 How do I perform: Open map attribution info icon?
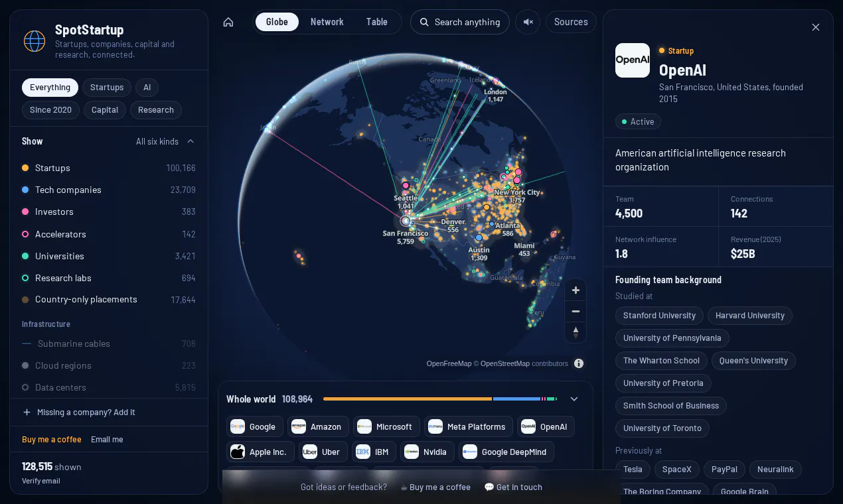coord(579,363)
